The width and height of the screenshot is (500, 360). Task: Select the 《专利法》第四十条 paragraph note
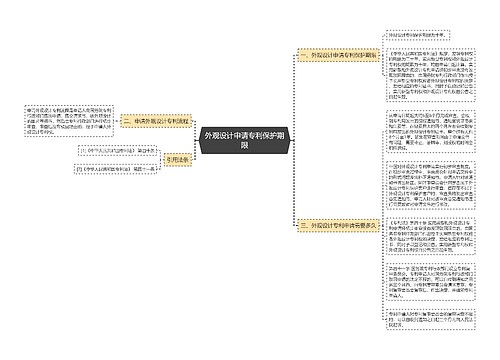click(431, 236)
